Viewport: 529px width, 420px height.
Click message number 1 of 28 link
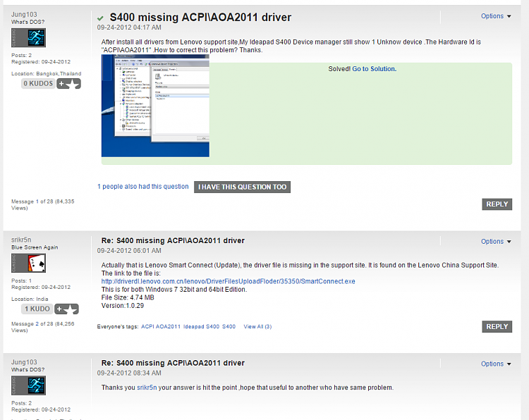point(37,202)
